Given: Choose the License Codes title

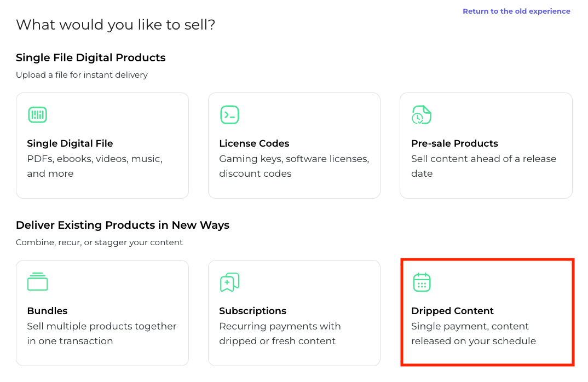Looking at the screenshot, I should coord(254,143).
